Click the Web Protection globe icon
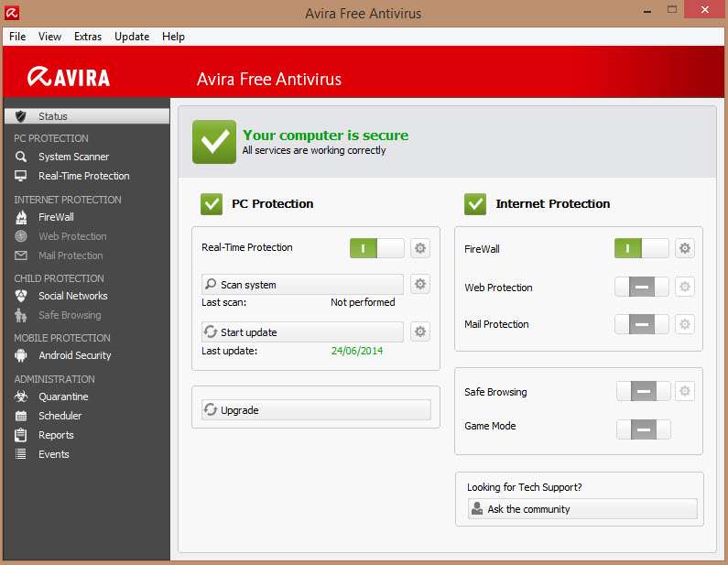Image resolution: width=728 pixels, height=565 pixels. (21, 236)
